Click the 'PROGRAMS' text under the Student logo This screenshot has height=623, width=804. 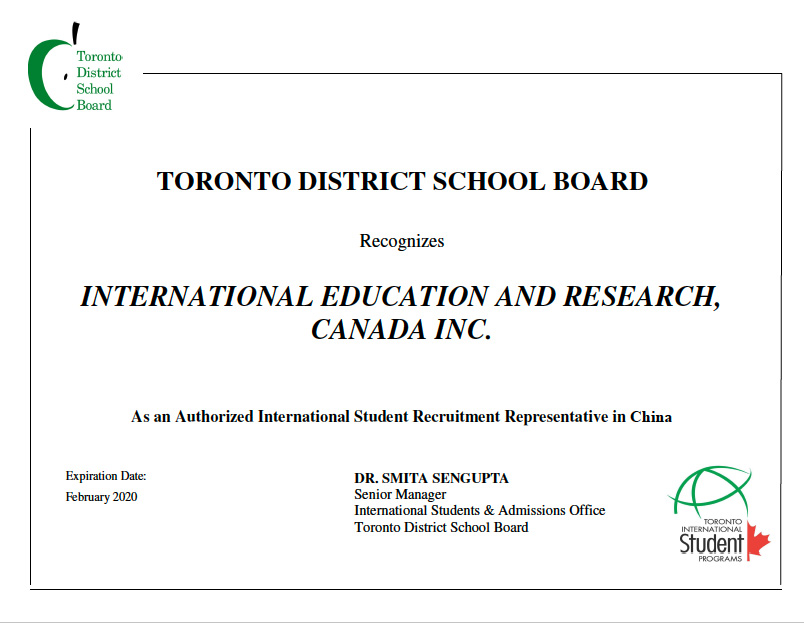tap(722, 559)
